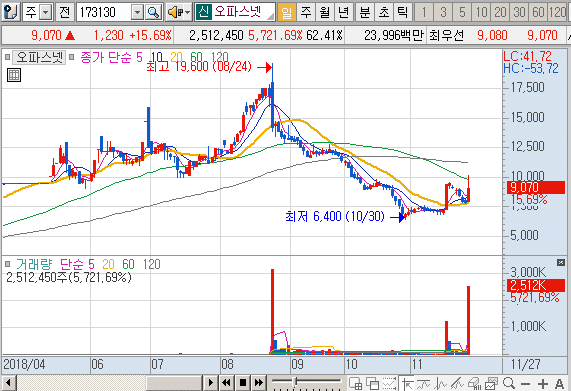Click the zigzag line chart icon

441,383
